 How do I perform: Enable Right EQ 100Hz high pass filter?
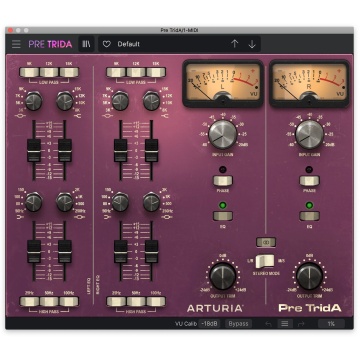click(x=156, y=301)
